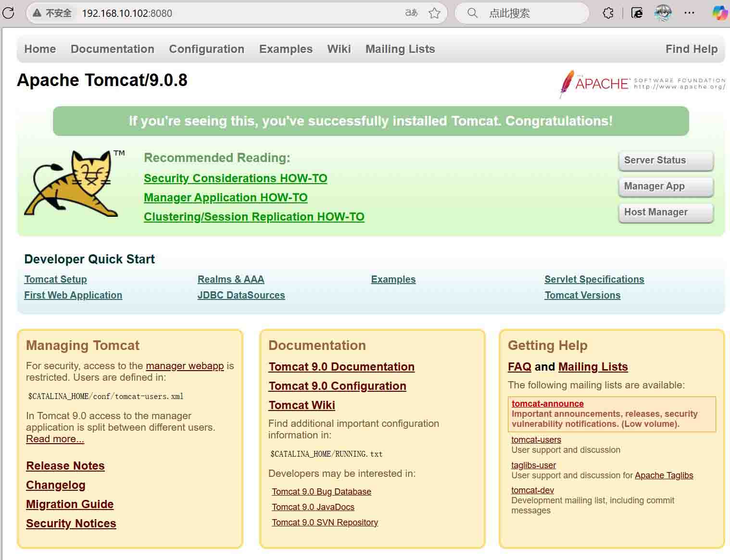Screen dimensions: 730x560
Task: Click the favorites star icon
Action: pos(435,13)
